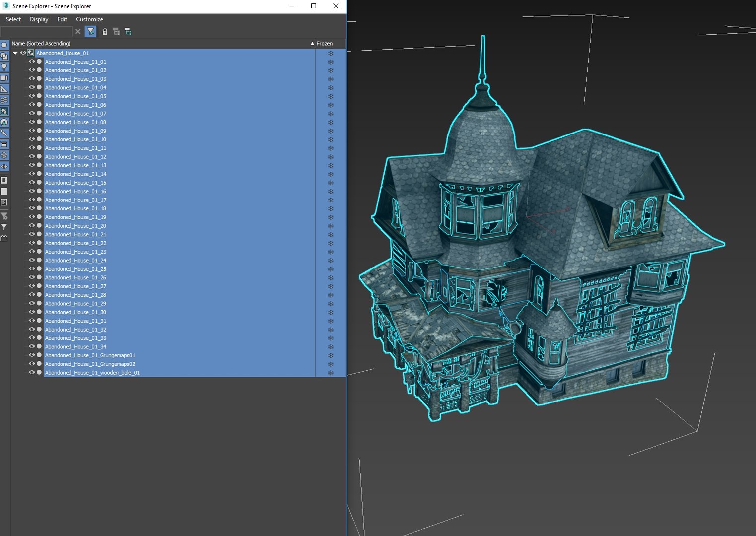Open the Display menu
This screenshot has height=536, width=756.
39,19
